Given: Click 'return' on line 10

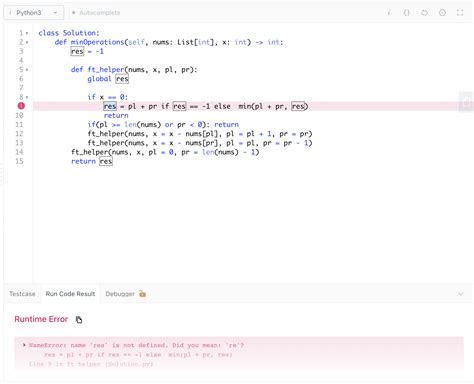Looking at the screenshot, I should tap(116, 115).
